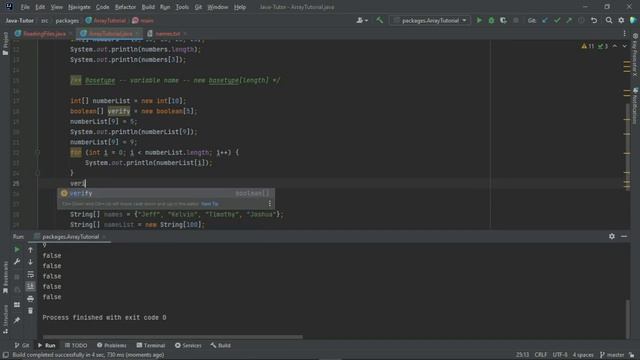The image size is (640, 360).
Task: Git commit checkmark icon in toolbar
Action: (x=557, y=20)
